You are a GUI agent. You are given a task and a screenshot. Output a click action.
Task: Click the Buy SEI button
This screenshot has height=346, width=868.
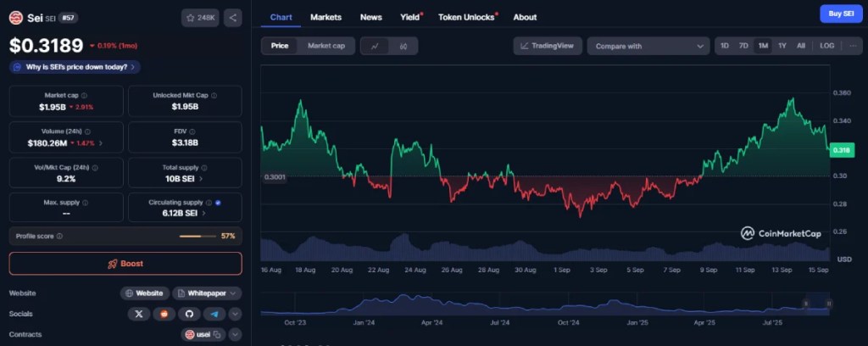click(841, 14)
